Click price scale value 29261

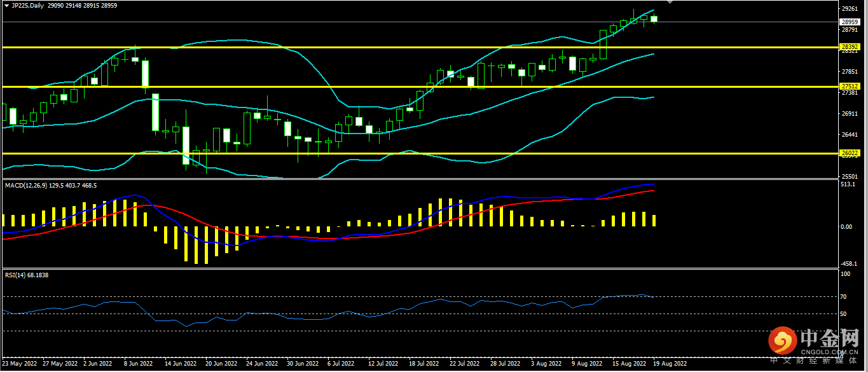click(848, 9)
